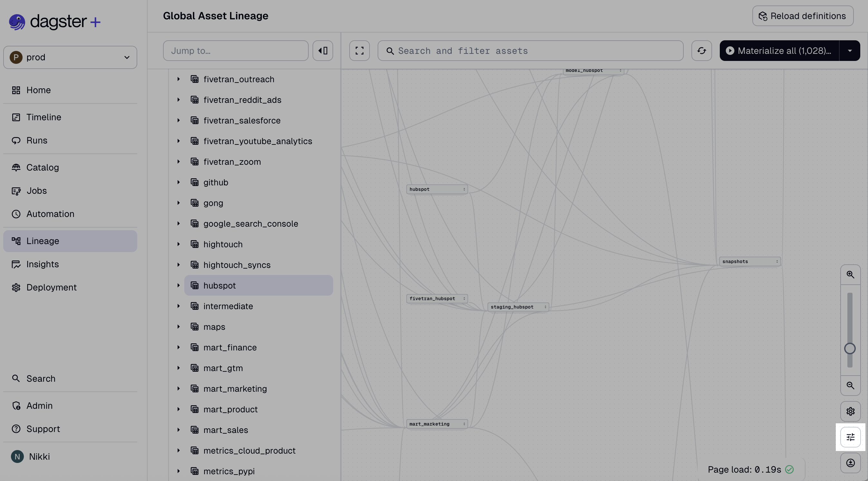Screen dimensions: 868x481
Task: Collapse the asset group sidebar panel
Action: (x=323, y=51)
